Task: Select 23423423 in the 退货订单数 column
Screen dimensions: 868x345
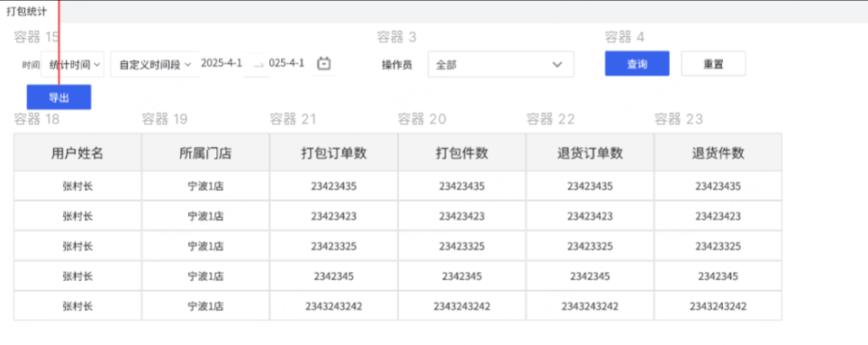Action: 590,216
